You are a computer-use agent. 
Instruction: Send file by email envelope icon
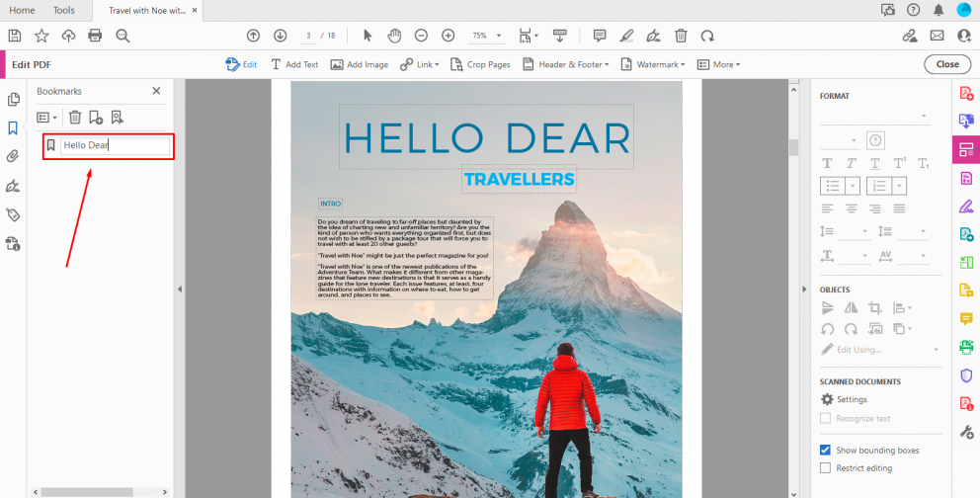pyautogui.click(x=937, y=36)
